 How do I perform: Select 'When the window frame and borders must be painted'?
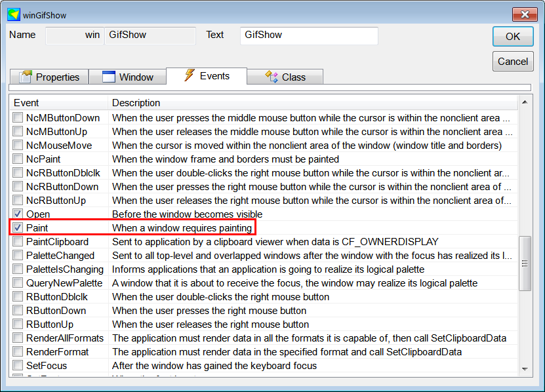(x=225, y=159)
